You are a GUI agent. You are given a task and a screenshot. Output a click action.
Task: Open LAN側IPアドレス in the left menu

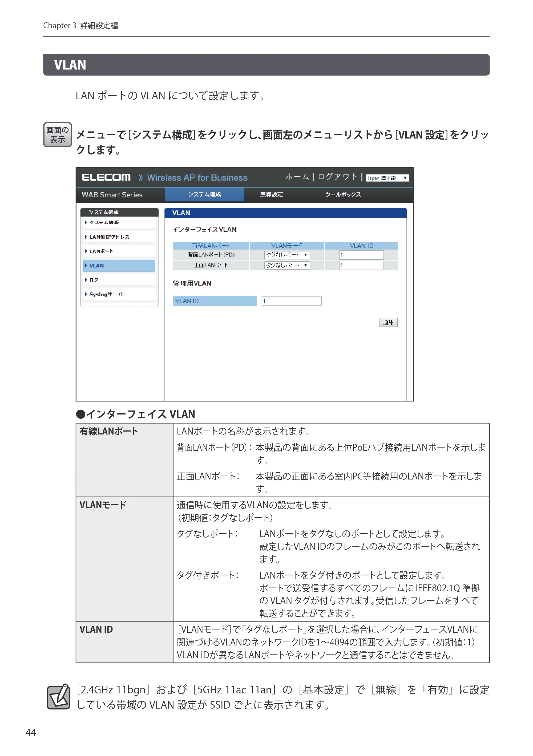click(x=119, y=237)
